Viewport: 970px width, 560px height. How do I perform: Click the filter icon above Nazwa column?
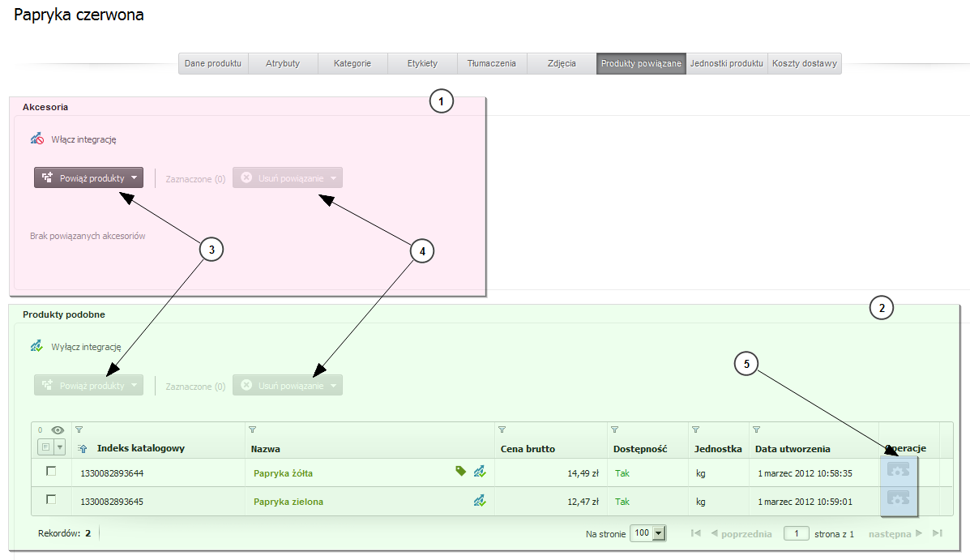252,430
